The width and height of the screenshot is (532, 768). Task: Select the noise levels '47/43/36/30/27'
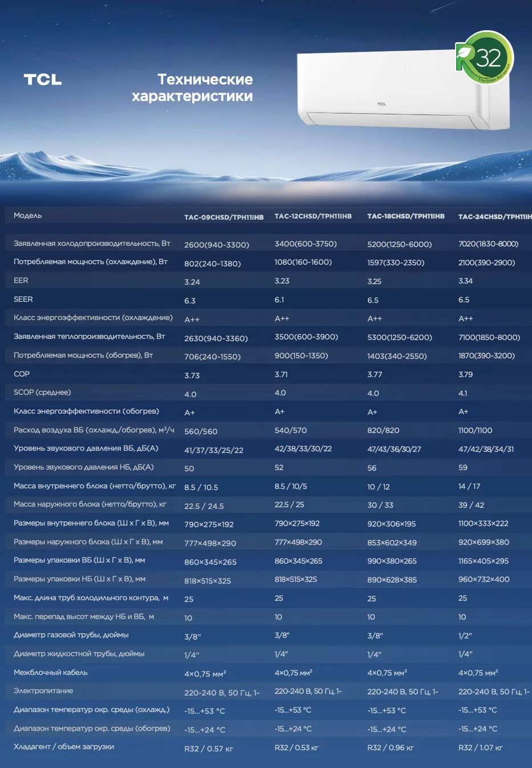[x=394, y=449]
